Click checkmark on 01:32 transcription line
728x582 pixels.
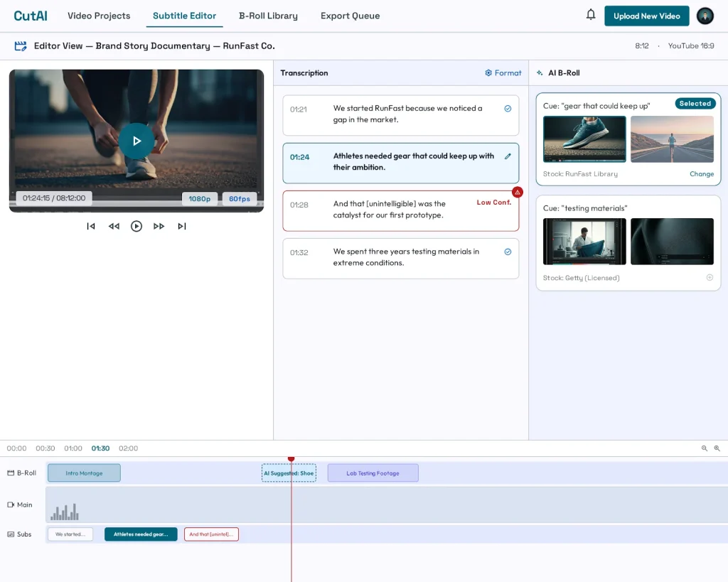[x=508, y=252]
